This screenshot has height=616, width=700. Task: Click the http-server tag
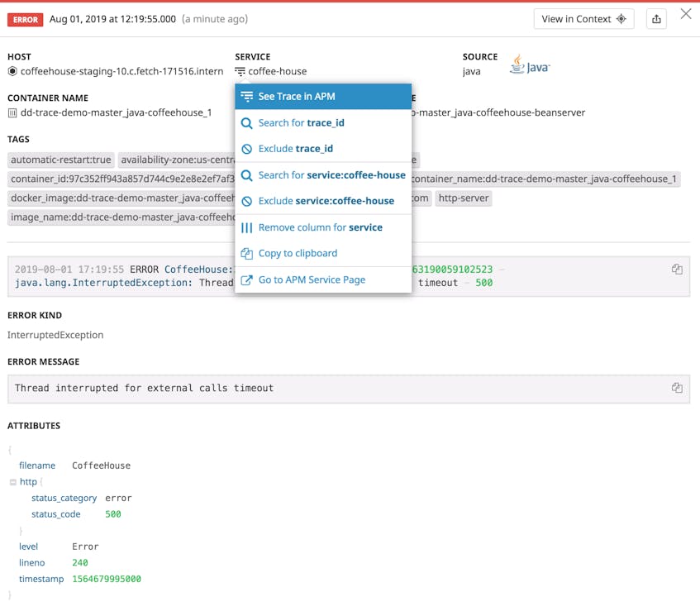[463, 198]
